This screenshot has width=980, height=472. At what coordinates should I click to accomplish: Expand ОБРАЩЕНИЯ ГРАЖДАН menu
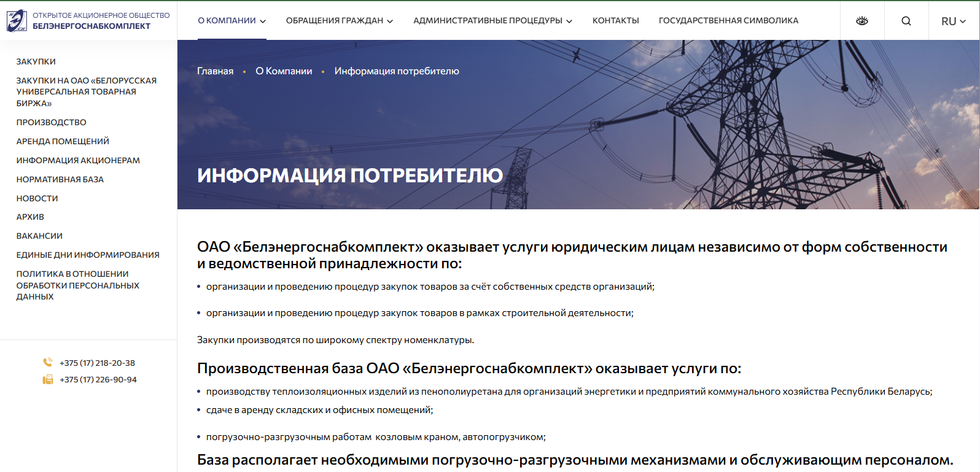[x=339, y=20]
